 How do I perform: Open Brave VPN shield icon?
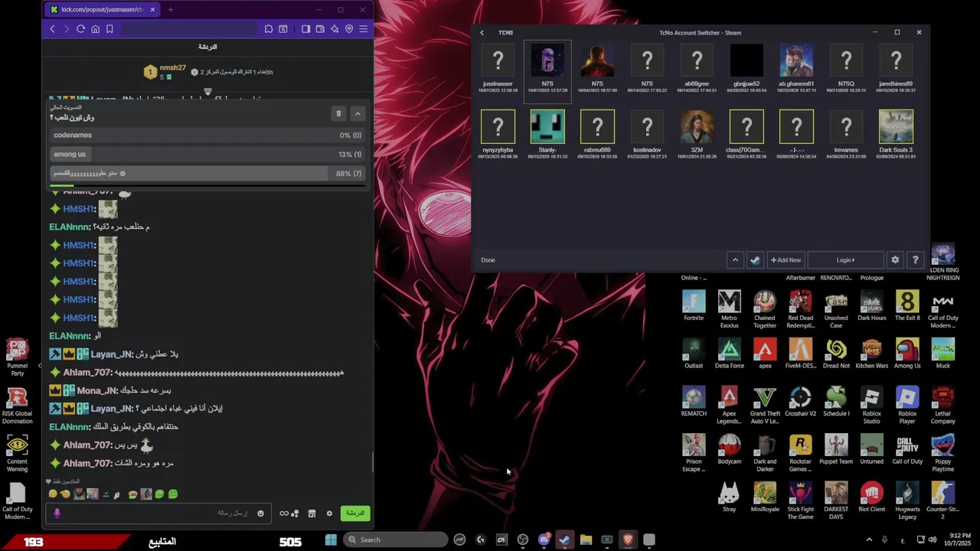[x=349, y=29]
